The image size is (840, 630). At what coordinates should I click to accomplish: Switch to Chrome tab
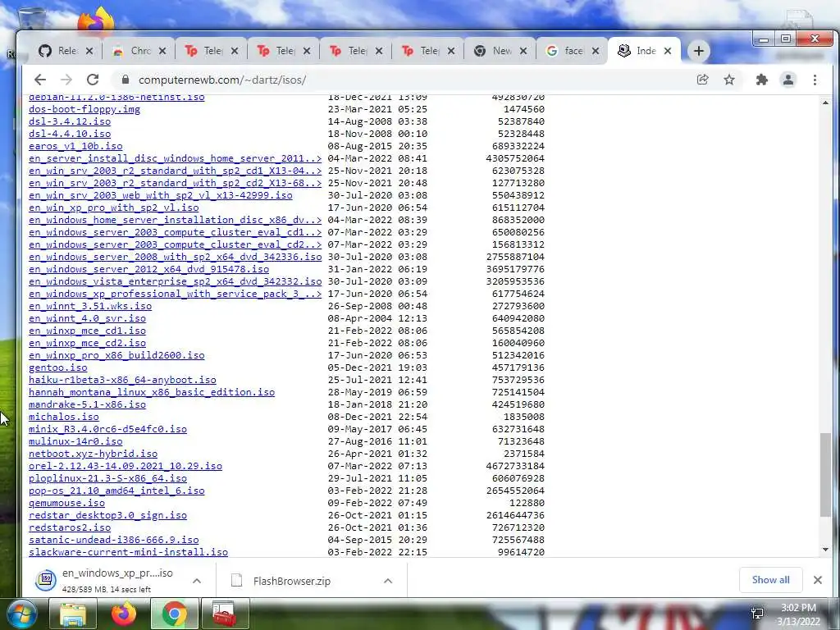point(139,51)
